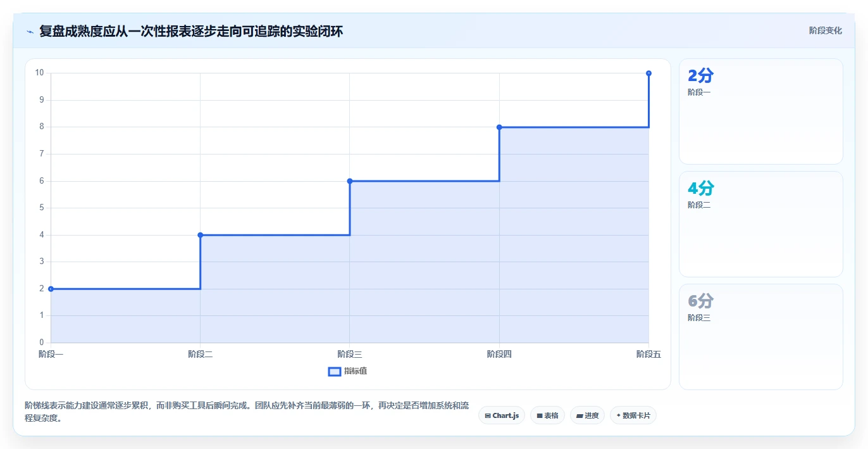This screenshot has width=868, height=449.
Task: Click the 阶段四 x-axis label
Action: [x=499, y=354]
